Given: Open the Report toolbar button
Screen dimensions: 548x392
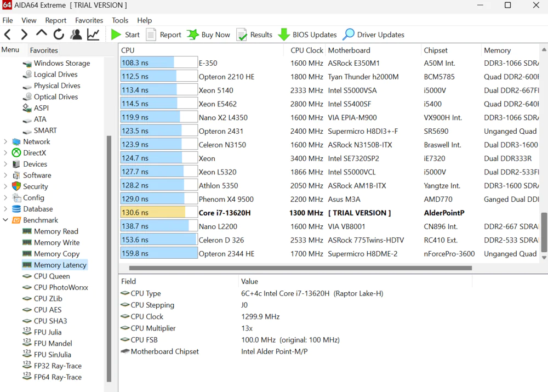Looking at the screenshot, I should 163,35.
